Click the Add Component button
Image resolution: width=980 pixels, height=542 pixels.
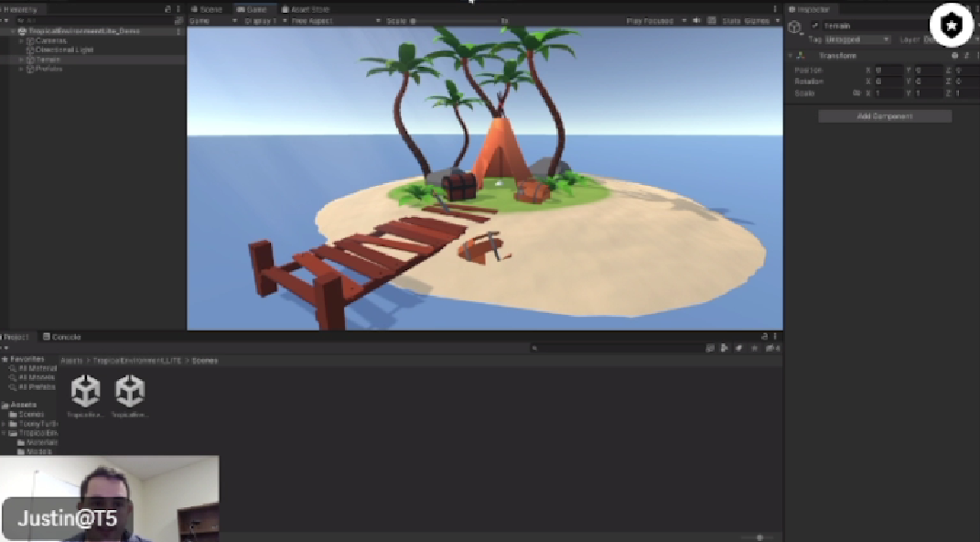884,116
